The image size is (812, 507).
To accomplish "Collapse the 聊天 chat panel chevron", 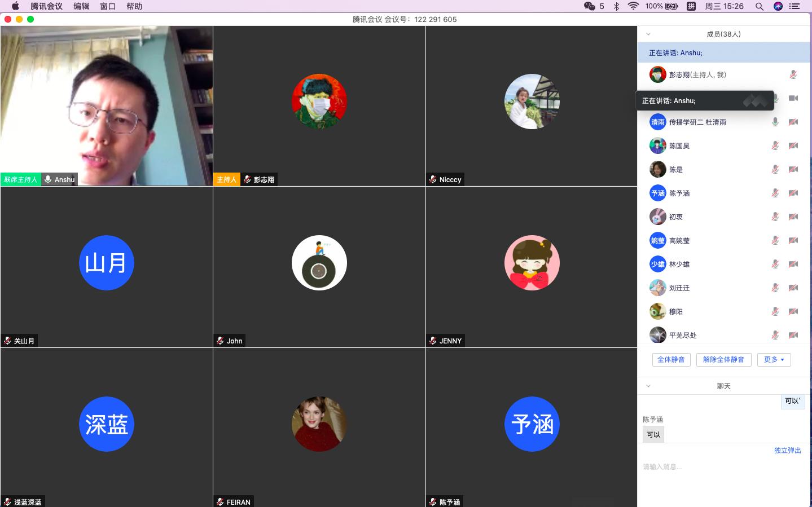I will (648, 386).
